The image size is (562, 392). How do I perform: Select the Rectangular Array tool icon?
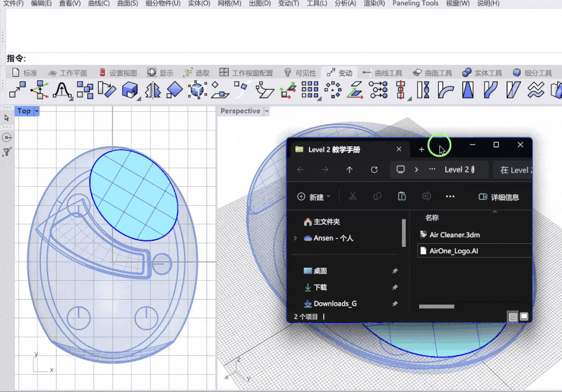point(310,90)
